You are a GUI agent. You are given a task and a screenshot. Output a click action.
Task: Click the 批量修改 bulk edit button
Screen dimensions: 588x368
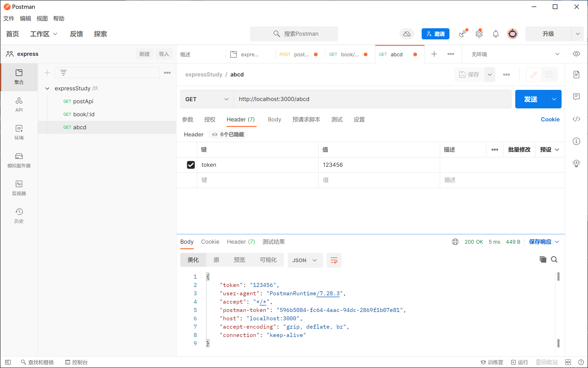point(519,149)
